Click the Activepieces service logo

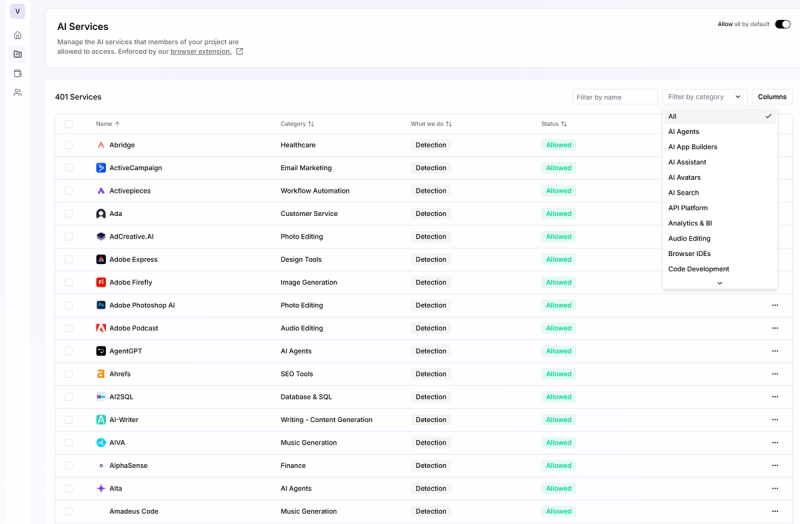coord(101,191)
